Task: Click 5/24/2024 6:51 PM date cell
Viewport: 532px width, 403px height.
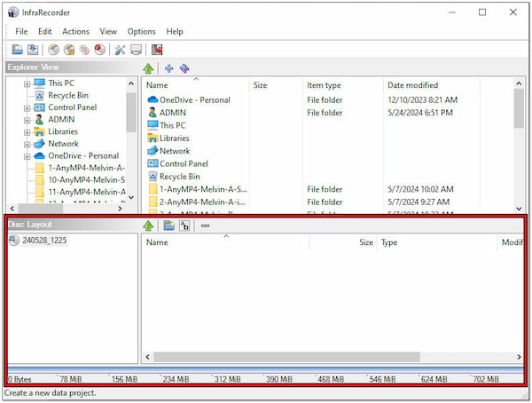Action: (420, 113)
